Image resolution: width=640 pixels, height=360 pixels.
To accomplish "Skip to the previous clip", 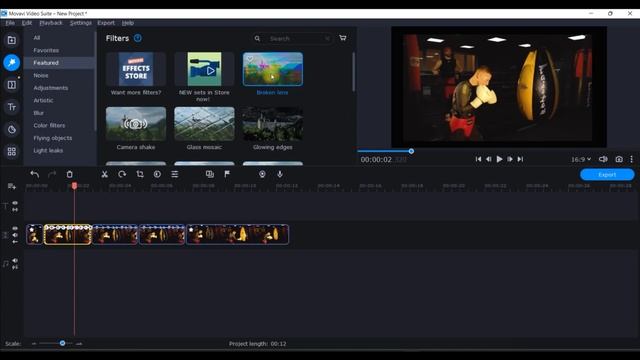I will pyautogui.click(x=478, y=159).
